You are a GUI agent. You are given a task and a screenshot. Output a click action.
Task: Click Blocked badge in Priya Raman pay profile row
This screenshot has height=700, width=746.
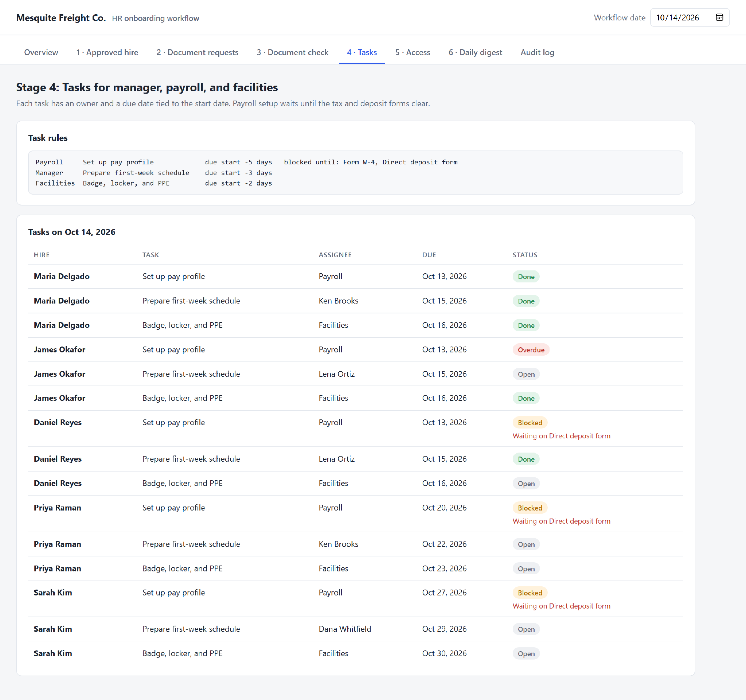(530, 508)
